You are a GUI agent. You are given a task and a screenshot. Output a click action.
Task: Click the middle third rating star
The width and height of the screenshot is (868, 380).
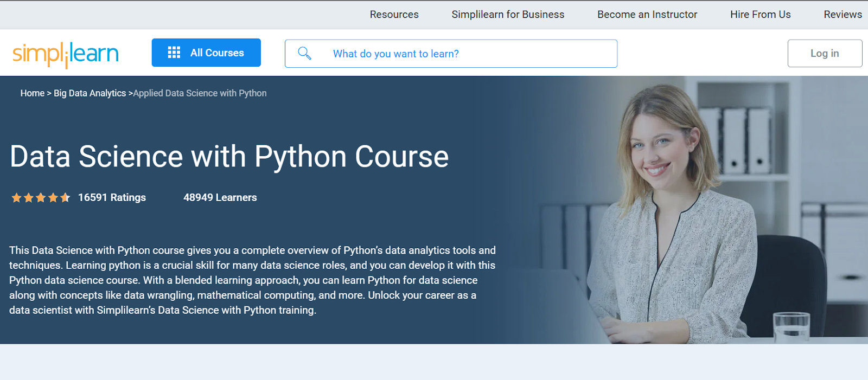point(41,198)
